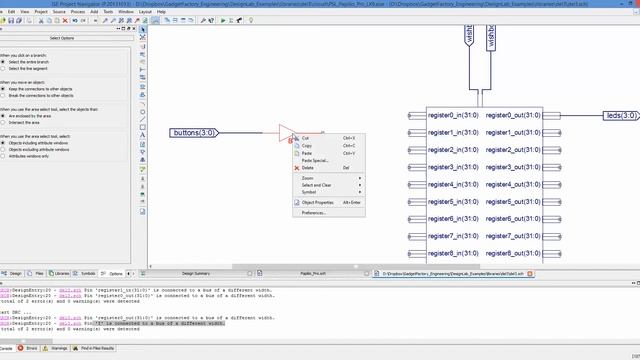640x360 pixels.
Task: Select the arrow Select tool in vertical toolbar
Action: (x=142, y=29)
